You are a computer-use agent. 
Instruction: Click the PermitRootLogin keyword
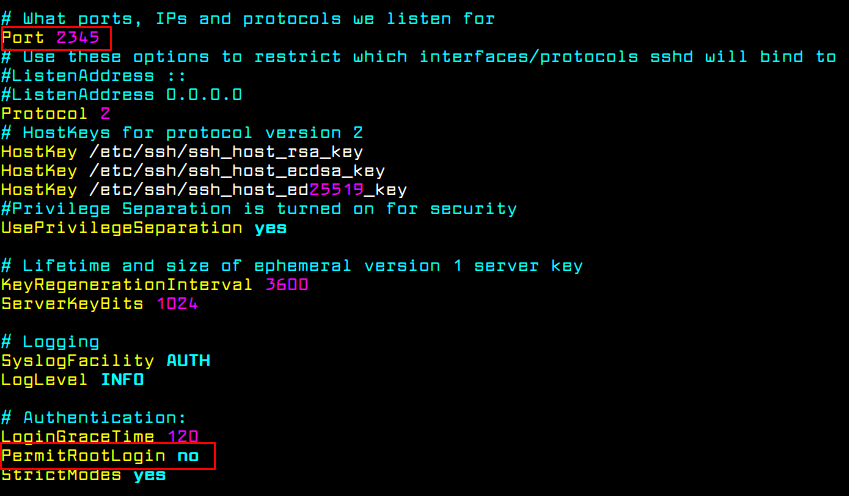tap(83, 456)
